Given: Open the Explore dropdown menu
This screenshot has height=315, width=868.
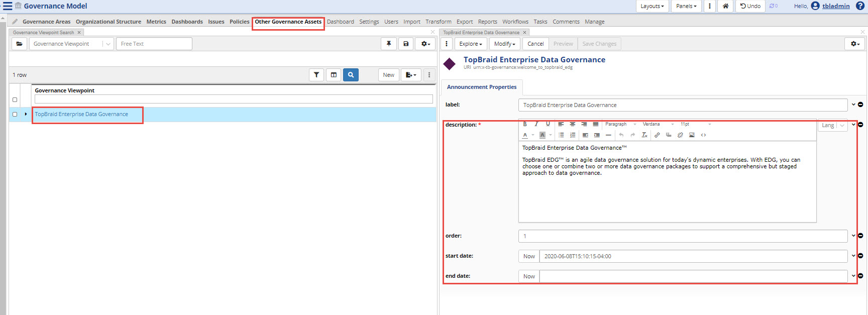Looking at the screenshot, I should (471, 44).
